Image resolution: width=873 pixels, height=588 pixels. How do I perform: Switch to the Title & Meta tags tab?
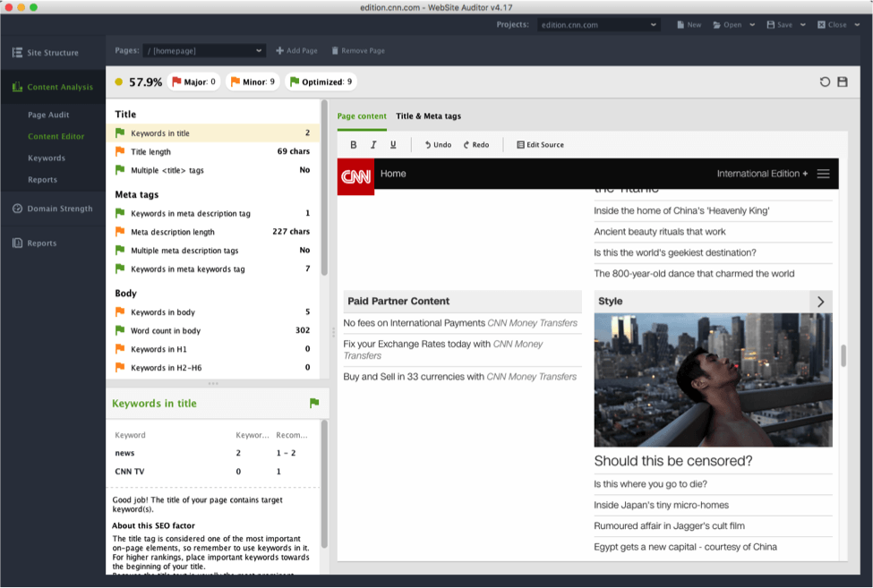point(428,116)
